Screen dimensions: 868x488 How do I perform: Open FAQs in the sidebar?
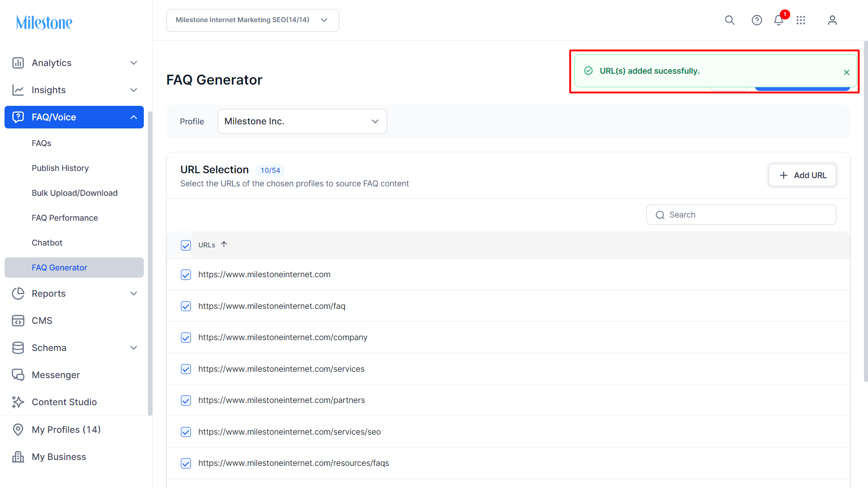click(42, 143)
